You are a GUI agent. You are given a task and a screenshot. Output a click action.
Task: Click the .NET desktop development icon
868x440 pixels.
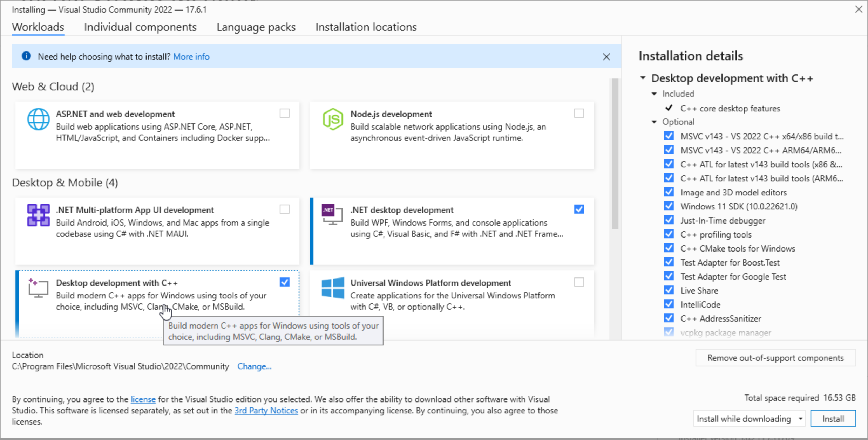(x=332, y=214)
